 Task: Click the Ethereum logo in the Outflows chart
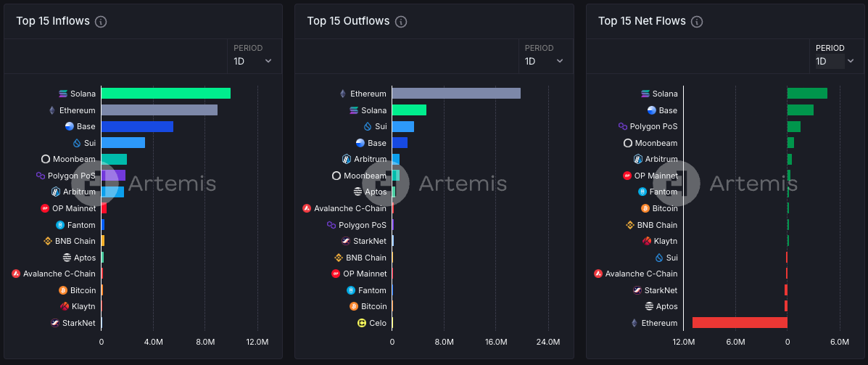343,94
